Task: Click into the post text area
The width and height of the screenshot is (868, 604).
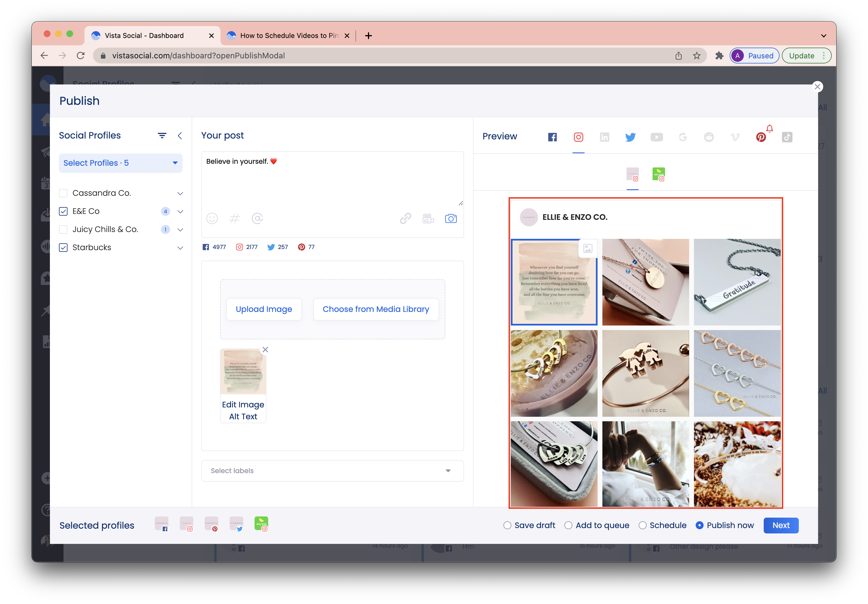Action: coord(332,179)
